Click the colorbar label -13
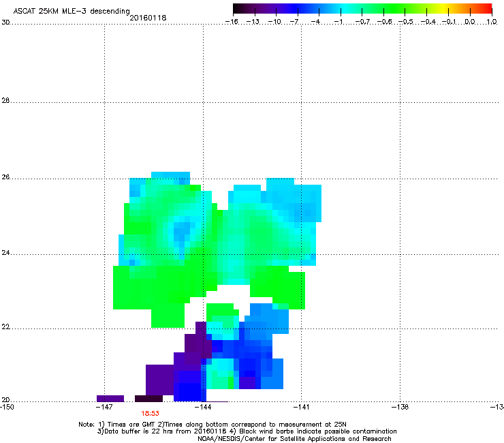 pyautogui.click(x=253, y=22)
